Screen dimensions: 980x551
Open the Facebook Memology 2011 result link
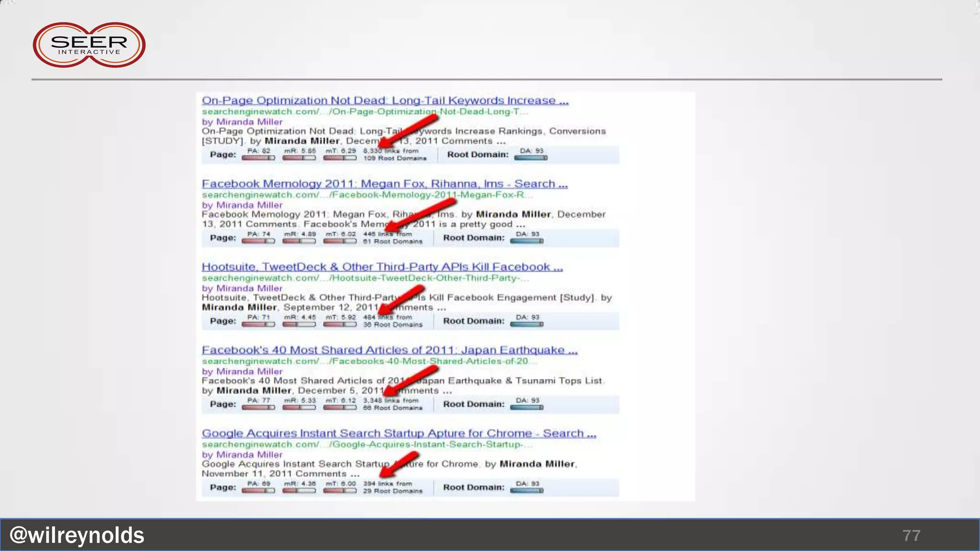(384, 184)
